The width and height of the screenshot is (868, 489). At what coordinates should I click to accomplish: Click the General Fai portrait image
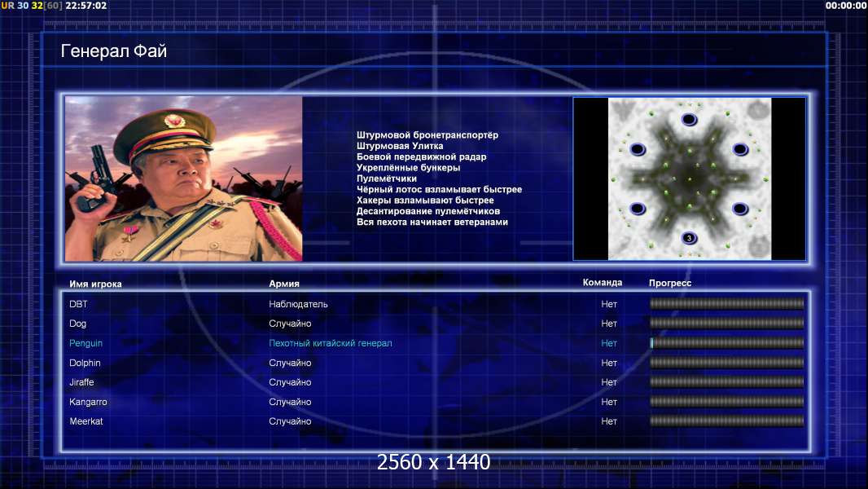click(184, 178)
